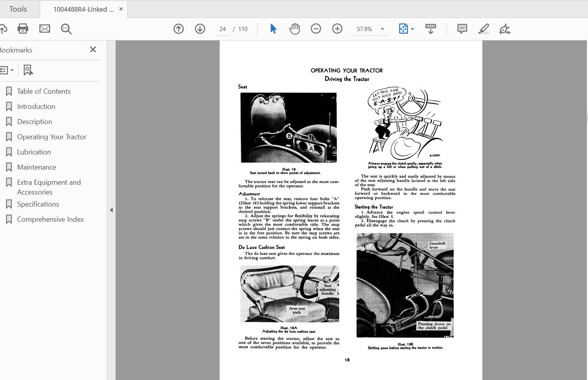Go to previous page arrow
The height and width of the screenshot is (380, 588).
[179, 29]
